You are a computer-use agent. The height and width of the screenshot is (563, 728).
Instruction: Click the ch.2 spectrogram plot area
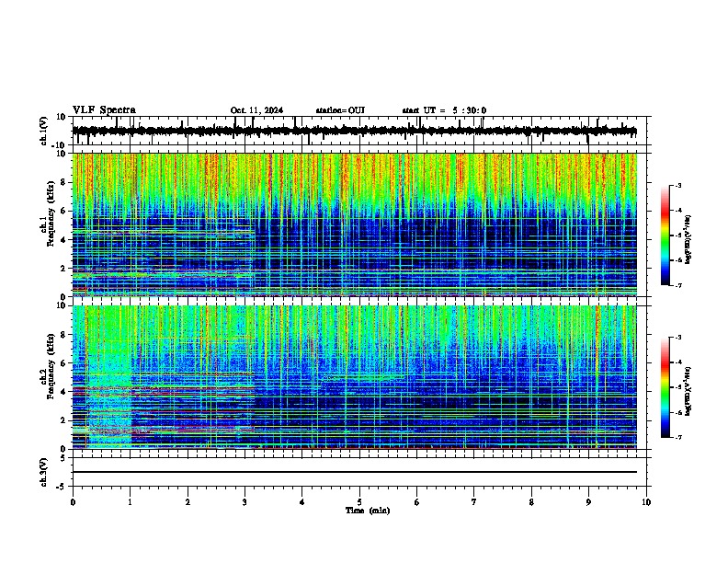pos(355,377)
